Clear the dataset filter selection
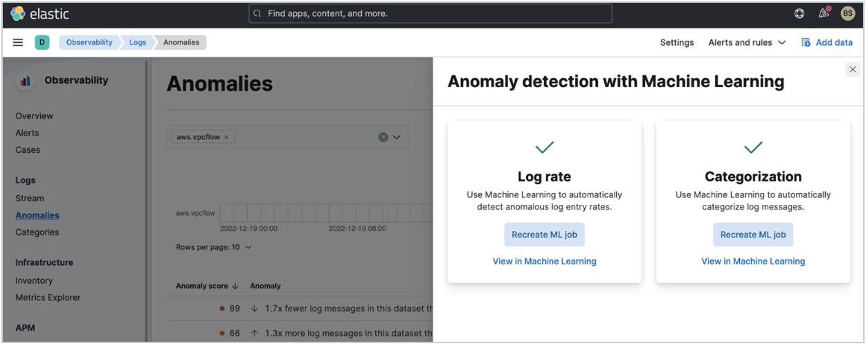868x346 pixels. 383,137
